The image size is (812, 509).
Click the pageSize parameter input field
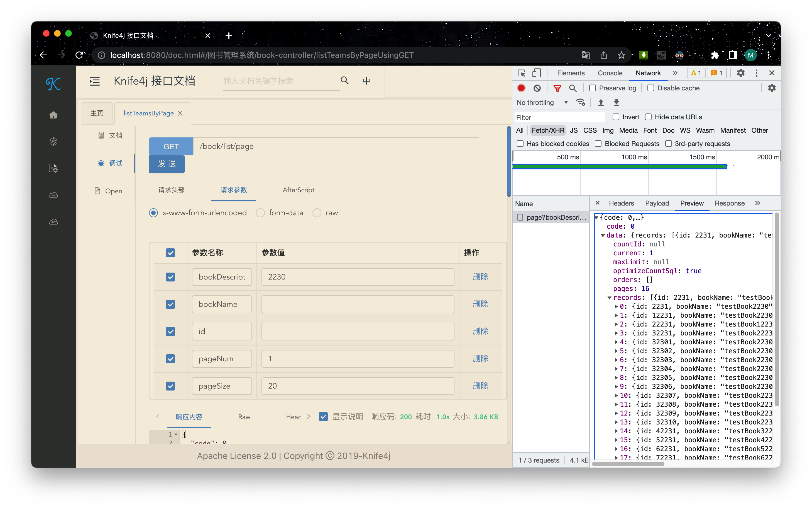357,386
